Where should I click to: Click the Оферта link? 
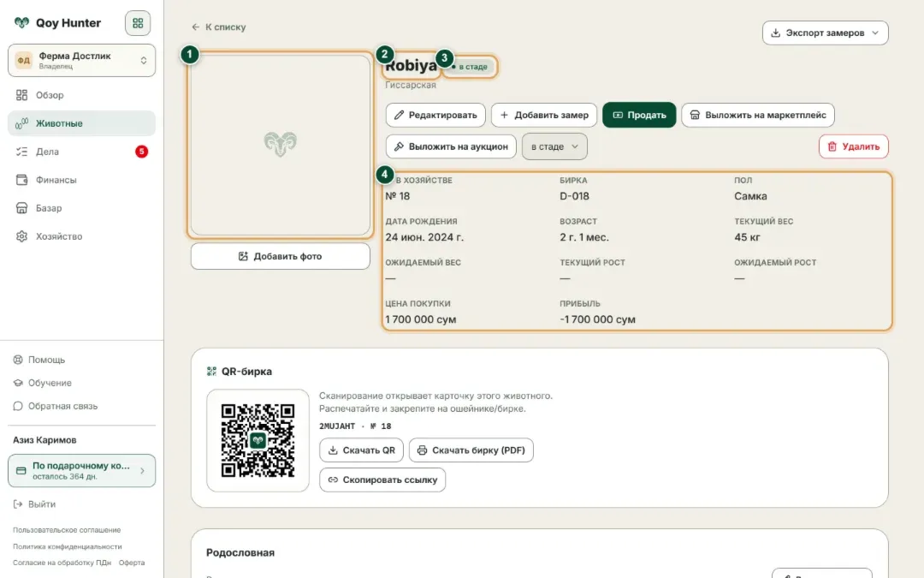point(132,563)
